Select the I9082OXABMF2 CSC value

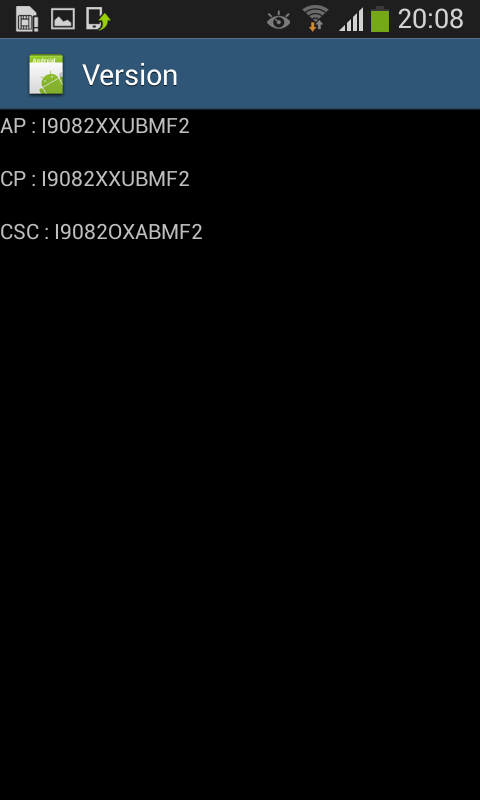129,232
